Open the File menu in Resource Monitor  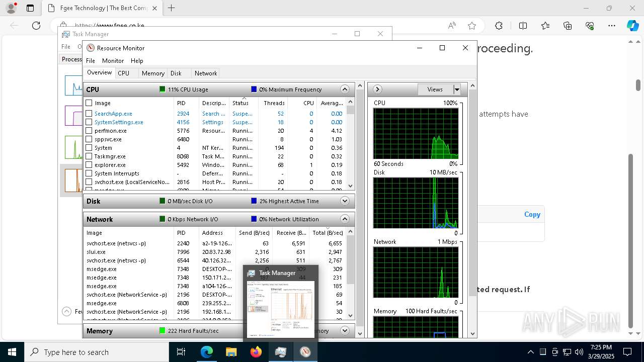click(91, 61)
